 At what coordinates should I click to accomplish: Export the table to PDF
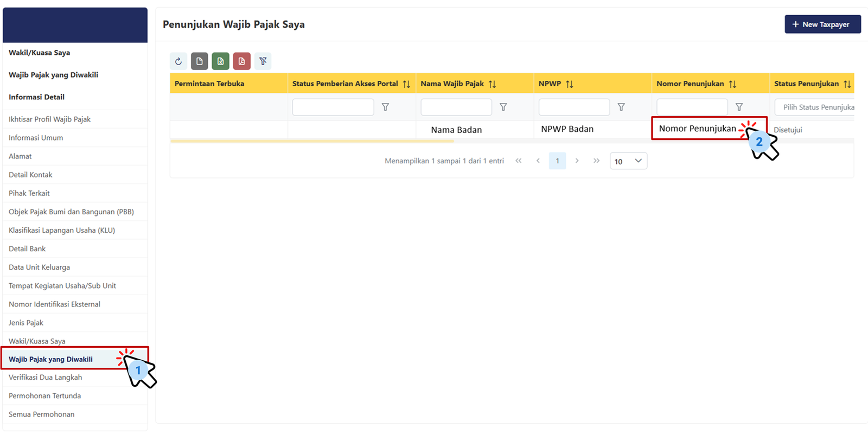pyautogui.click(x=241, y=61)
